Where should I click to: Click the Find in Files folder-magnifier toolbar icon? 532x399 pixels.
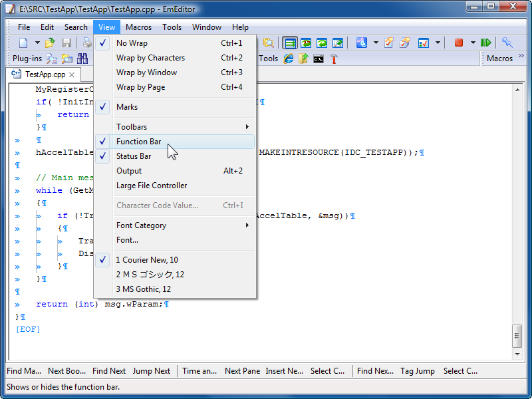click(269, 43)
